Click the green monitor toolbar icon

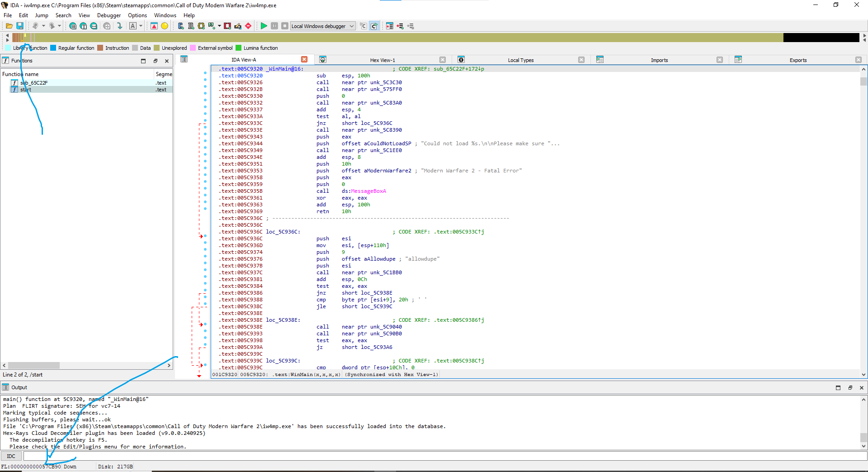coord(212,26)
